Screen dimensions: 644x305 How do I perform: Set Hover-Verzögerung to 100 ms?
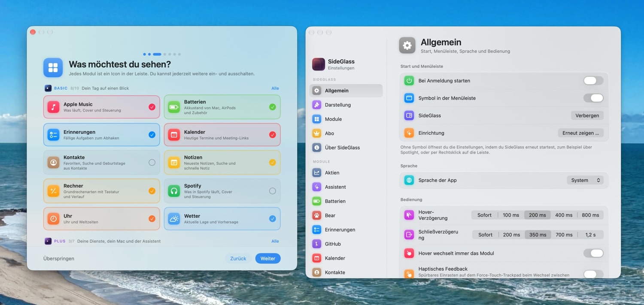(511, 215)
